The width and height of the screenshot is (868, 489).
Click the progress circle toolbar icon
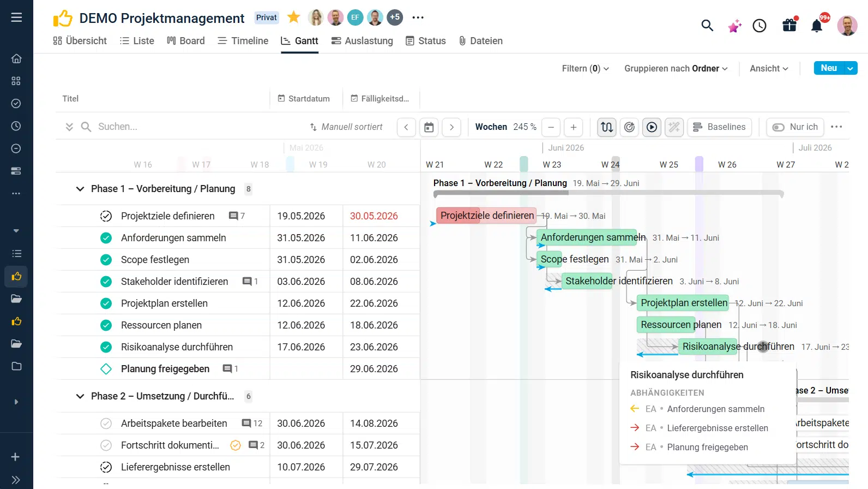629,127
